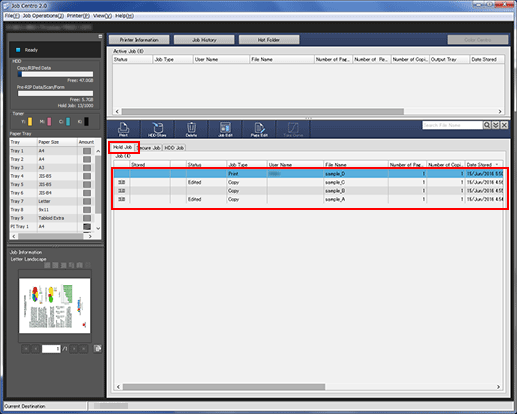
Task: Select the sample_C job row
Action: (308, 182)
